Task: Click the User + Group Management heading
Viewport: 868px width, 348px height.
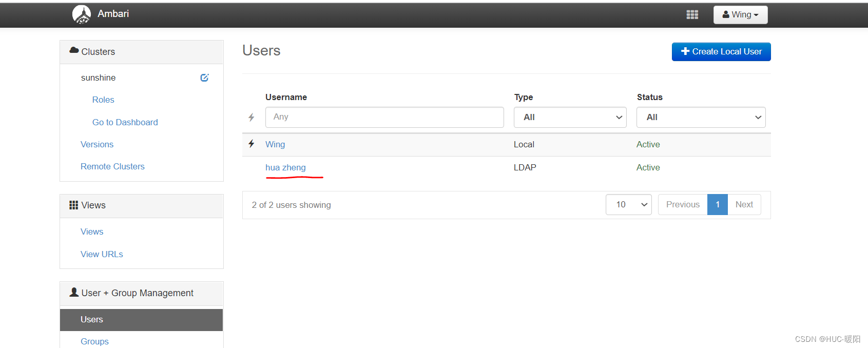Action: point(137,293)
